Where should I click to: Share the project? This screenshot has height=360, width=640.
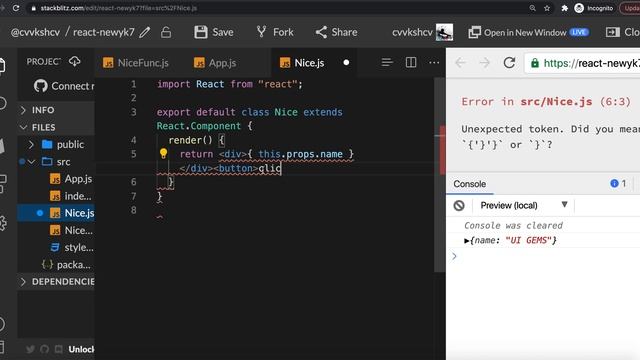coord(336,32)
